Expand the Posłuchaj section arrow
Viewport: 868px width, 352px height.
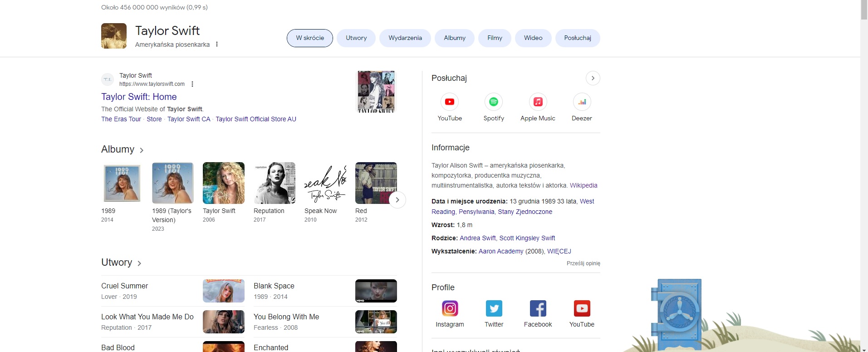593,78
